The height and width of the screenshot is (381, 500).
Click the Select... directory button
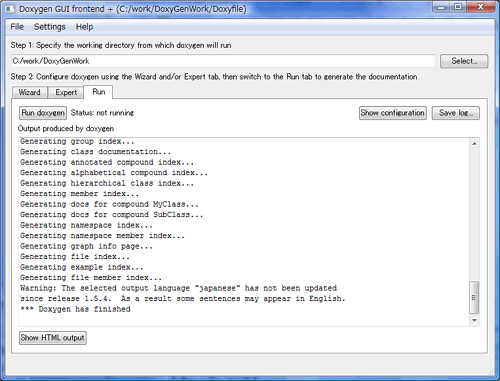[x=464, y=61]
